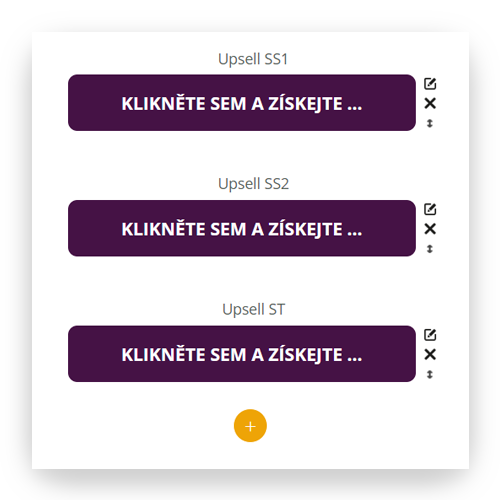Click the purple button under Upsell SS2

(242, 228)
